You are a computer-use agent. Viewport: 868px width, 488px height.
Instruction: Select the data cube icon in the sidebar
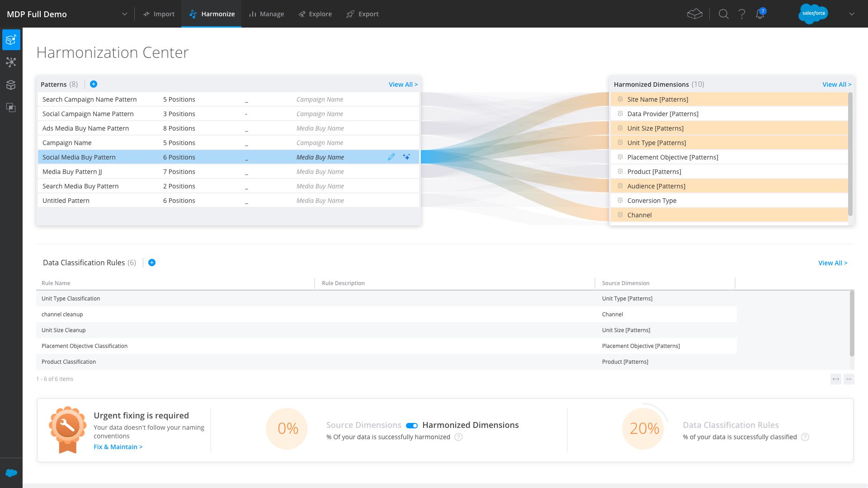[x=11, y=85]
